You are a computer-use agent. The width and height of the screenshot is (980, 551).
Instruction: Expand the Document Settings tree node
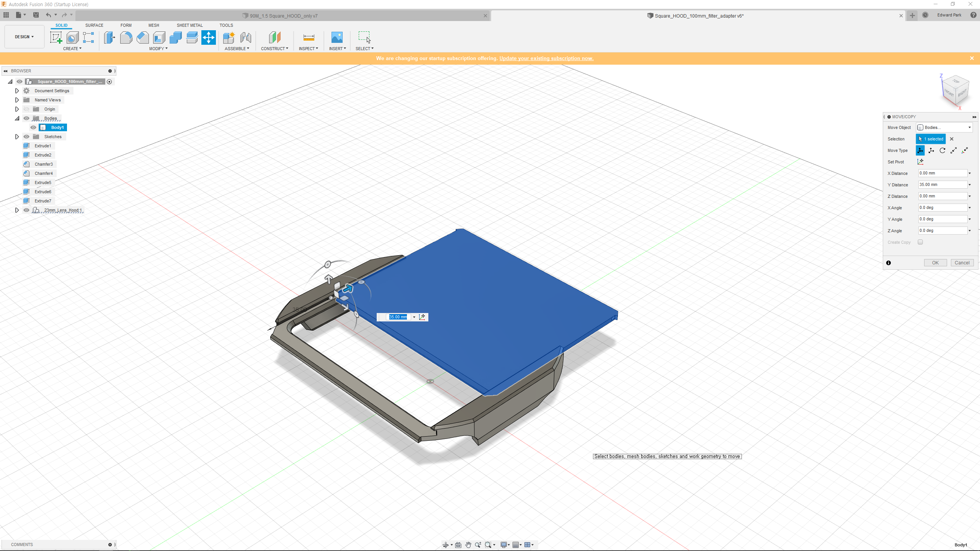(x=17, y=91)
